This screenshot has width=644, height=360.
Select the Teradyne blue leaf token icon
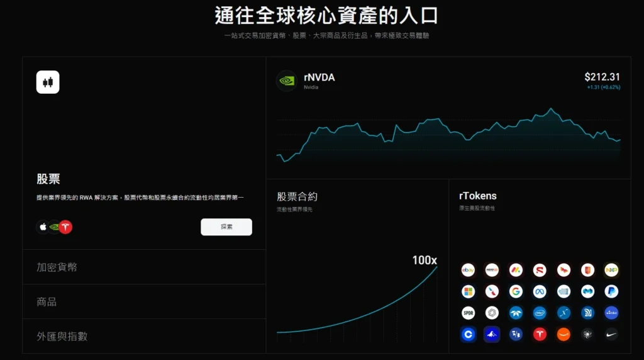click(516, 313)
